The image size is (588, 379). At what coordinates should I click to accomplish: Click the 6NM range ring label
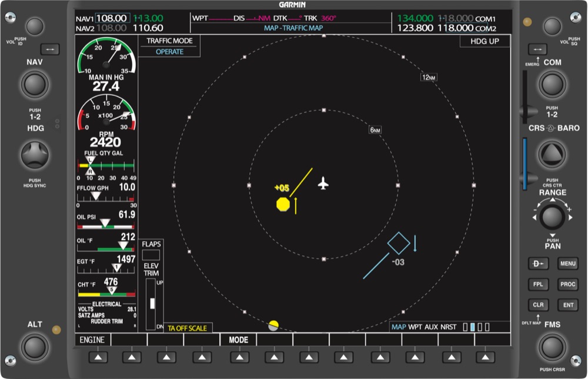point(375,130)
